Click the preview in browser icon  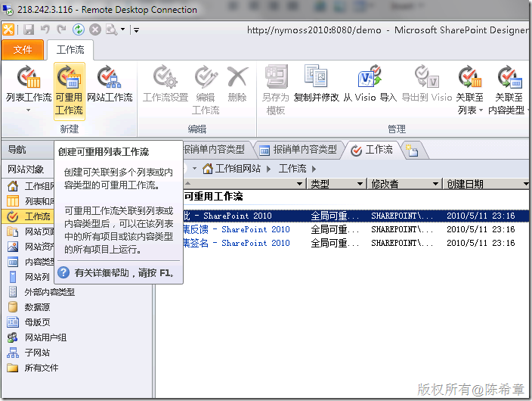[x=111, y=30]
